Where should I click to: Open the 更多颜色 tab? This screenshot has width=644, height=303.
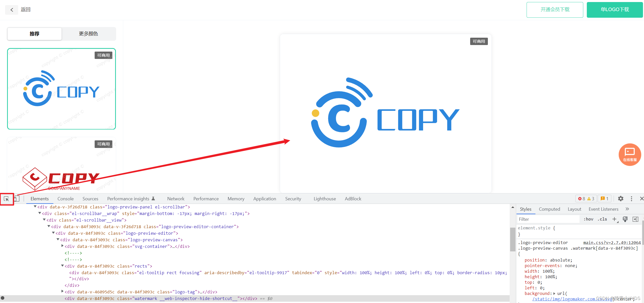(88, 34)
